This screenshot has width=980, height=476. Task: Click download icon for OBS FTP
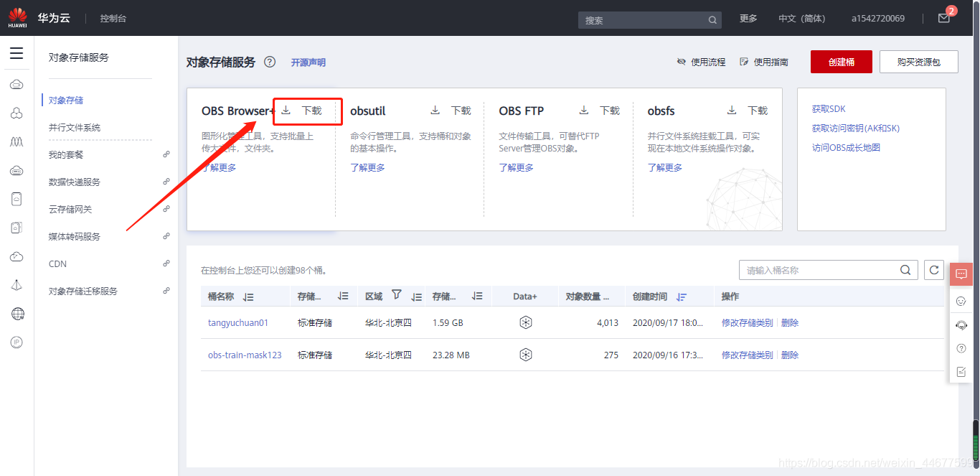pyautogui.click(x=584, y=110)
